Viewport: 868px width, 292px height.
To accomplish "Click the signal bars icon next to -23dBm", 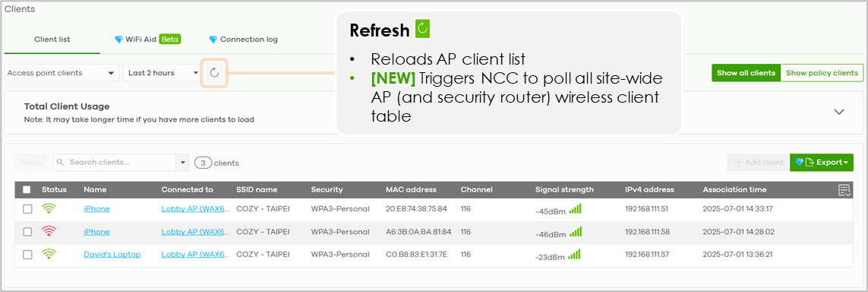I will [x=576, y=255].
